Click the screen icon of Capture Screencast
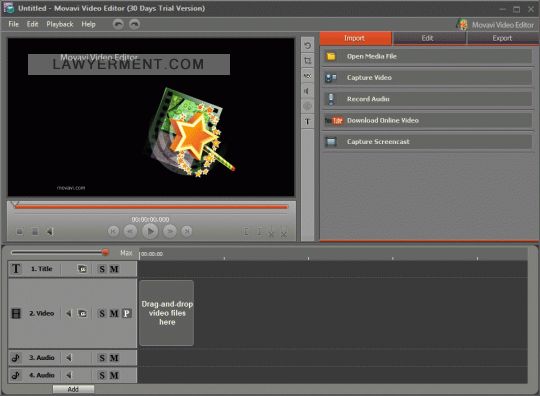Screen dimensions: 540x396 (x=331, y=142)
